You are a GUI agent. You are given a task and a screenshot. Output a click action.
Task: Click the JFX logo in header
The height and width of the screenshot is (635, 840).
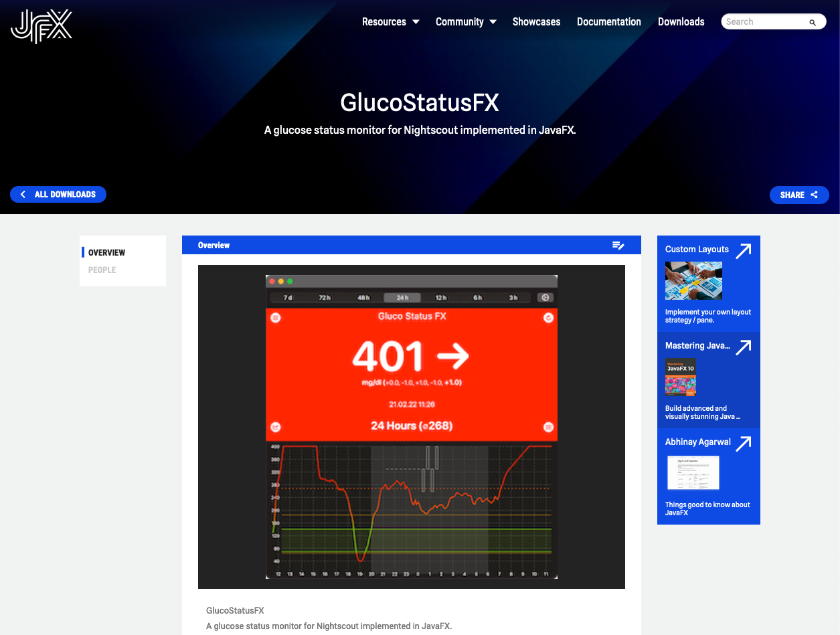pyautogui.click(x=41, y=26)
